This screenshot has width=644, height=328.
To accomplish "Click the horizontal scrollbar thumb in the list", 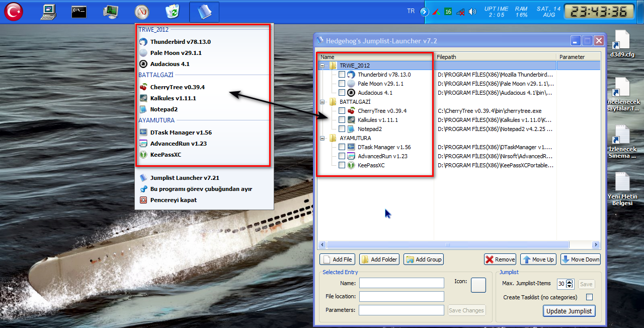I will click(447, 245).
